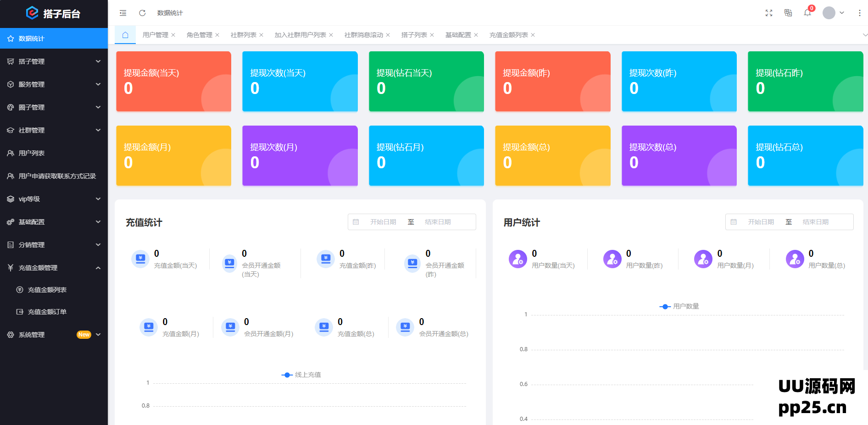Toggle fullscreen mode icon
868x425 pixels.
click(x=769, y=13)
